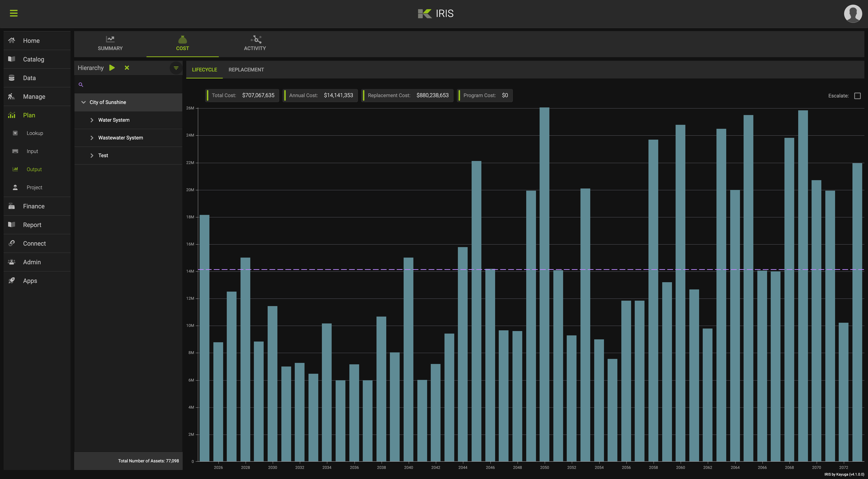Go to the Project submenu item
This screenshot has height=479, width=868.
pos(34,188)
